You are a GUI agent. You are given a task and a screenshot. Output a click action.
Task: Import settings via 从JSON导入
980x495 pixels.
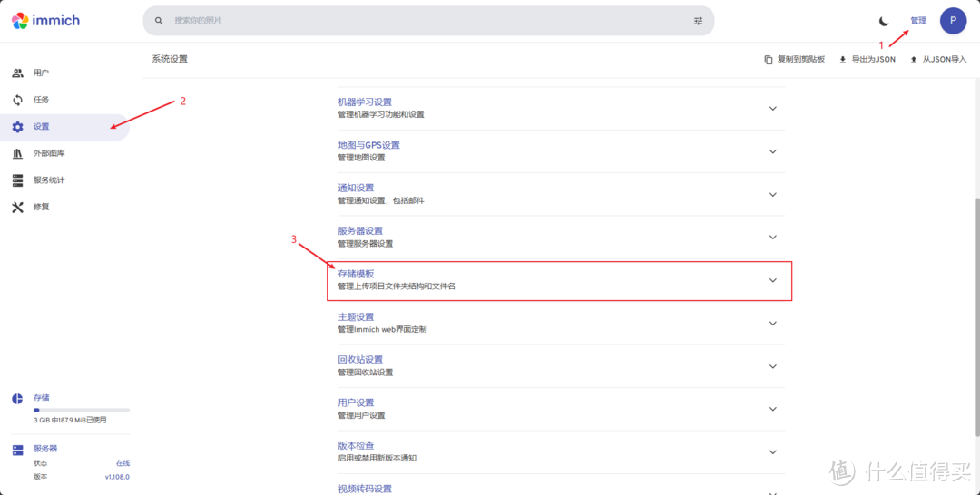click(937, 60)
